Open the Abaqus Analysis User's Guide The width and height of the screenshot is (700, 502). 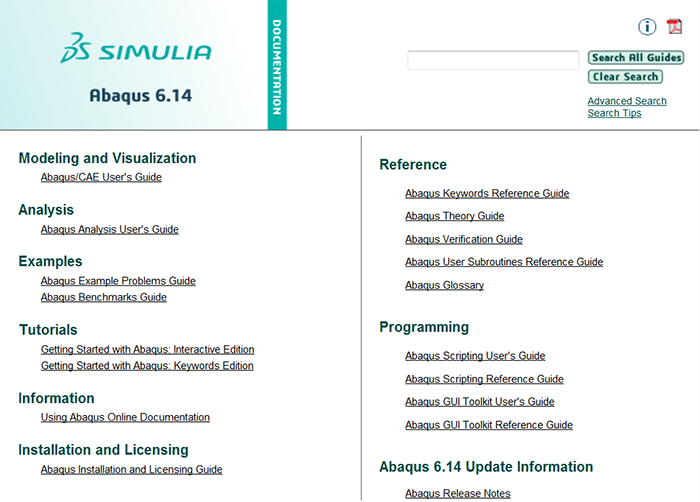[x=109, y=229]
